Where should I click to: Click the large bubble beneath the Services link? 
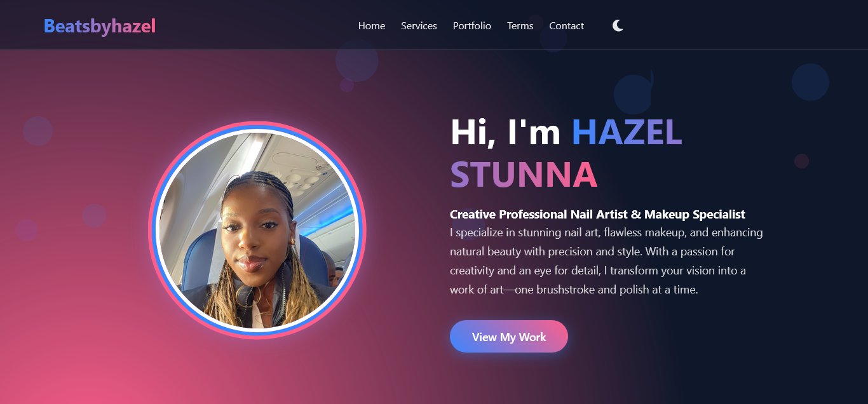357,60
